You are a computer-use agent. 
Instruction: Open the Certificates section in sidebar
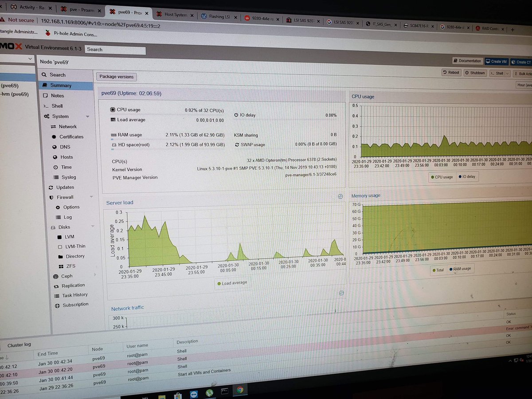click(71, 137)
